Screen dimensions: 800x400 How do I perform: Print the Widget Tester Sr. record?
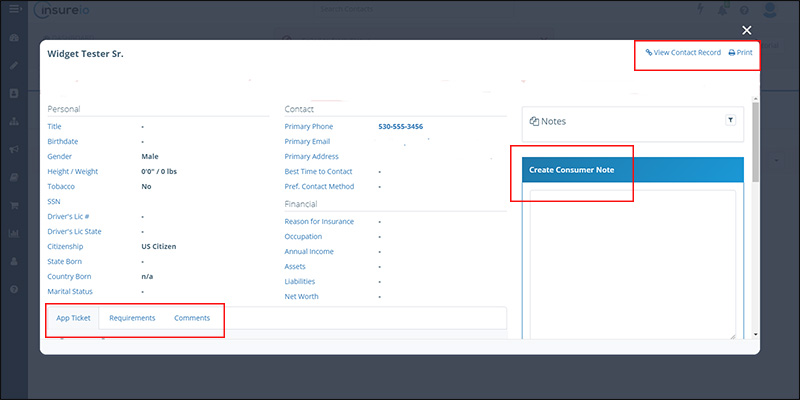click(740, 53)
